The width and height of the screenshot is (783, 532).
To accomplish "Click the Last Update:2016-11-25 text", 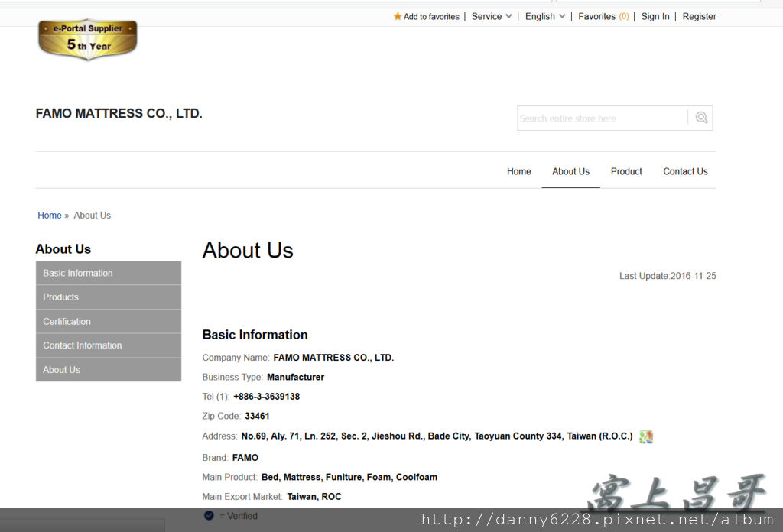I will pyautogui.click(x=668, y=276).
